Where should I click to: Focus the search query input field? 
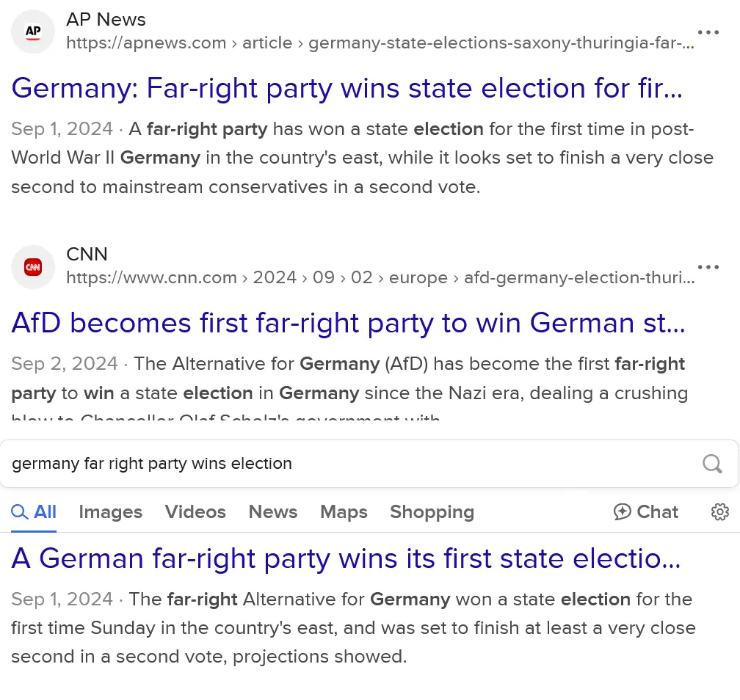pos(345,464)
